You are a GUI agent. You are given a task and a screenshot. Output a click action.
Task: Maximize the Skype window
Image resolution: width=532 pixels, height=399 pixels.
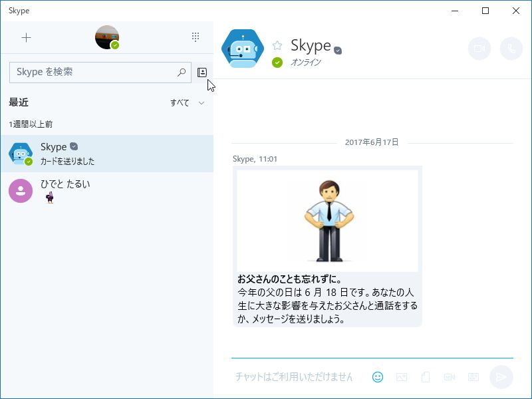click(x=485, y=11)
